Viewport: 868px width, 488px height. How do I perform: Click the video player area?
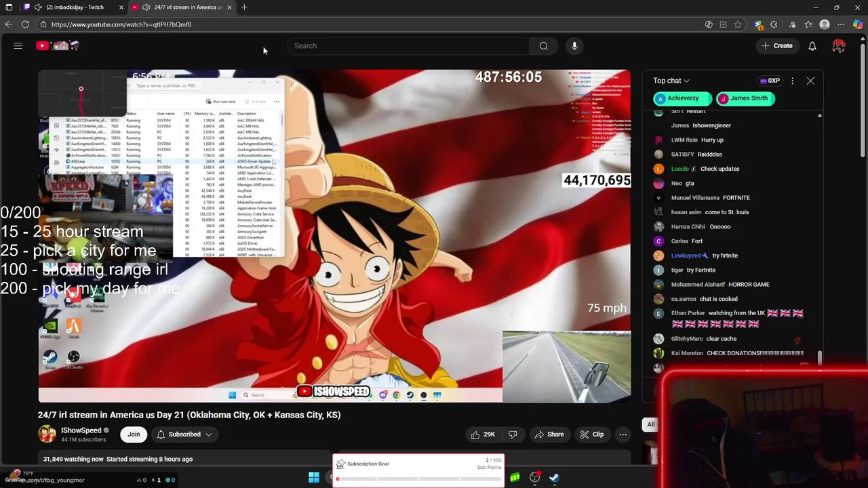tap(334, 236)
